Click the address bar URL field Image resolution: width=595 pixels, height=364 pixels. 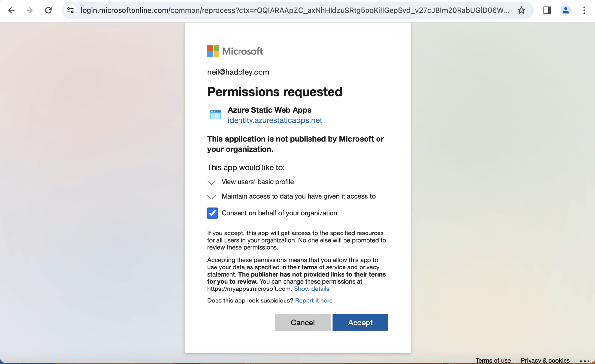coord(294,10)
